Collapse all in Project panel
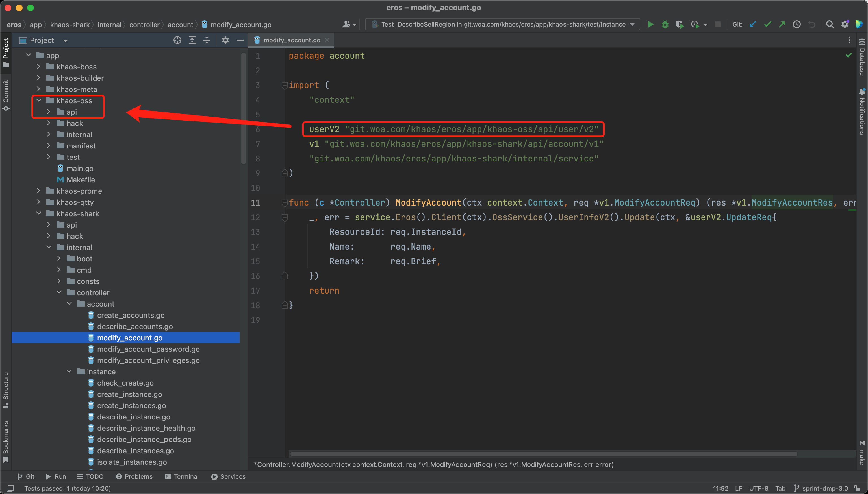This screenshot has width=868, height=494. (207, 40)
